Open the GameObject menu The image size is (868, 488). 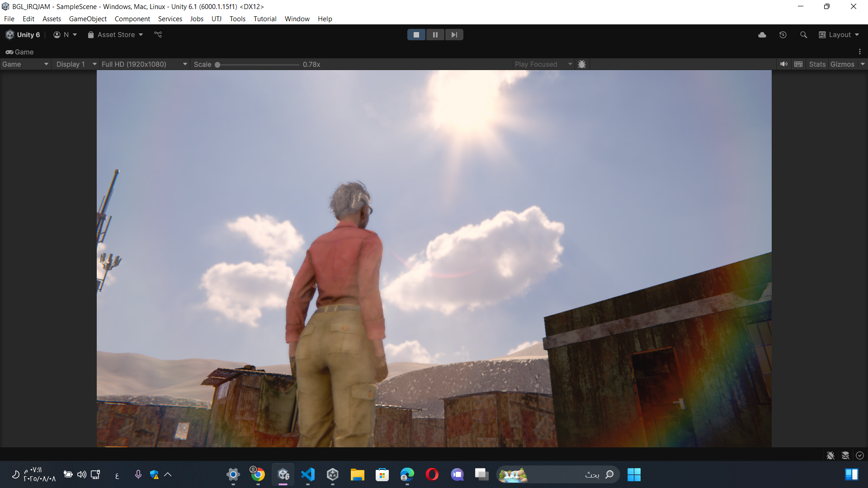[x=88, y=19]
